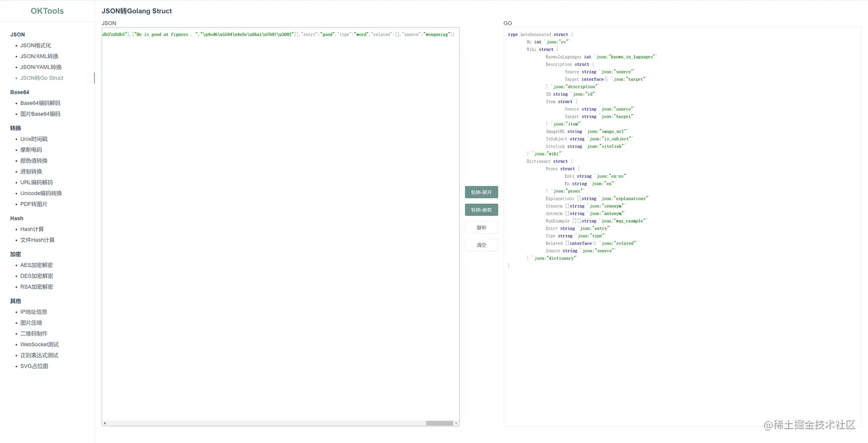Image resolution: width=868 pixels, height=443 pixels.
Task: Click the 'Explanations []string' code line
Action: pyautogui.click(x=598, y=199)
